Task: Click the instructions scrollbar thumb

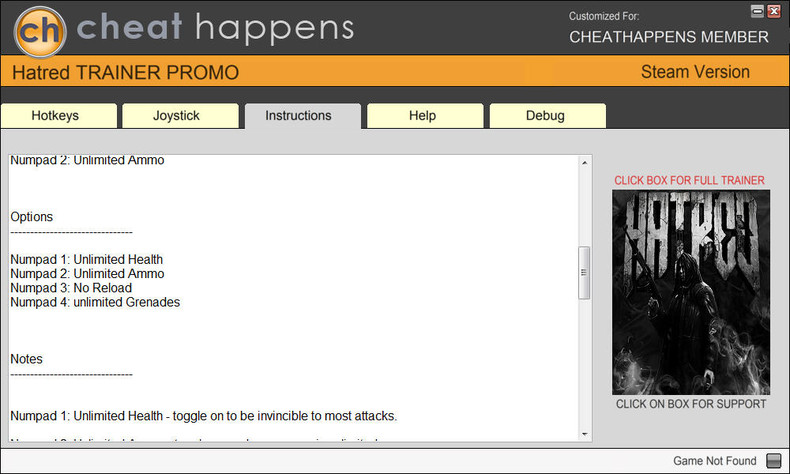Action: coord(584,273)
